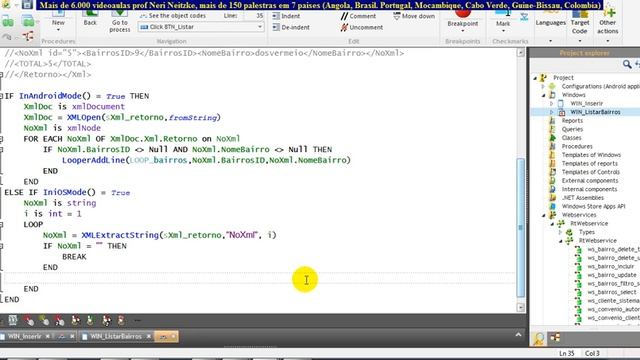This screenshot has height=360, width=640.
Task: Click the Project explorer pane icon at bottom
Action: click(x=539, y=338)
